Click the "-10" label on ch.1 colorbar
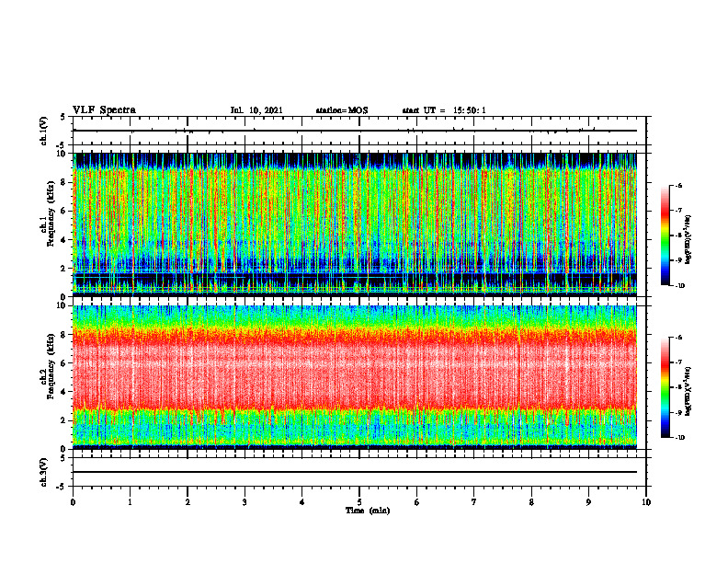The height and width of the screenshot is (563, 728). click(x=679, y=286)
